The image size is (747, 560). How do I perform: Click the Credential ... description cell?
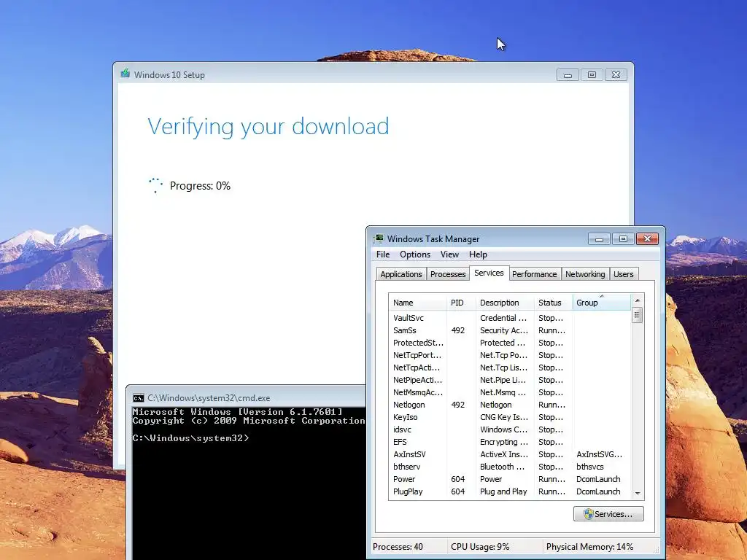503,318
